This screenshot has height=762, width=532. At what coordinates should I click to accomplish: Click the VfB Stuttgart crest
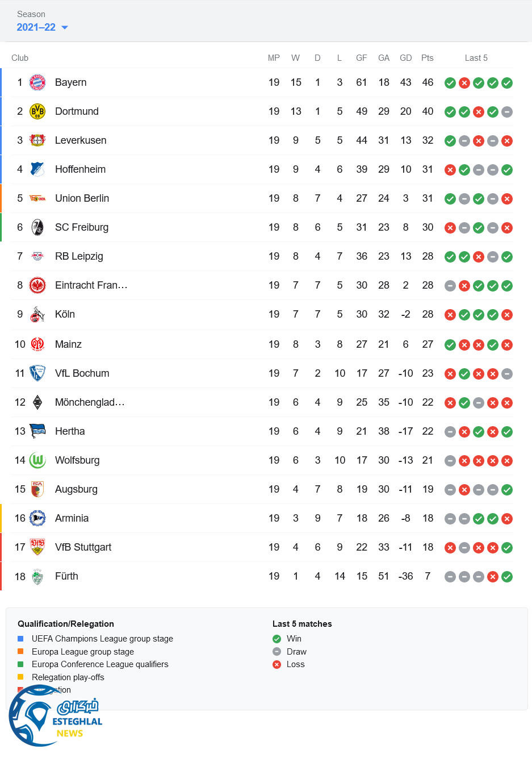pos(37,547)
